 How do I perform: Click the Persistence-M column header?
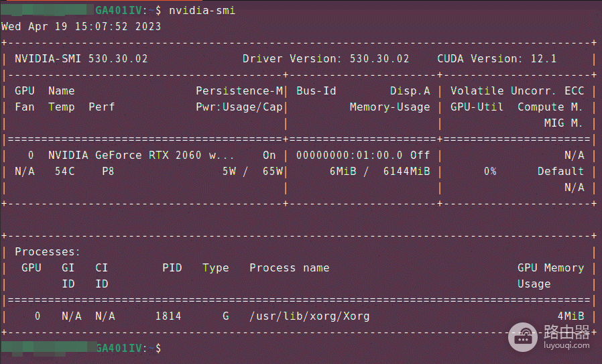tap(239, 91)
